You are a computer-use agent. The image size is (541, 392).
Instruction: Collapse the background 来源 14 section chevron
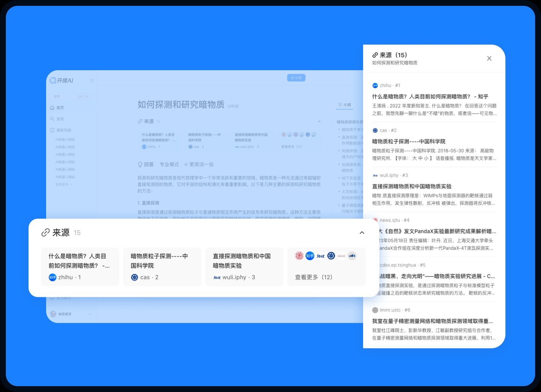[x=319, y=121]
